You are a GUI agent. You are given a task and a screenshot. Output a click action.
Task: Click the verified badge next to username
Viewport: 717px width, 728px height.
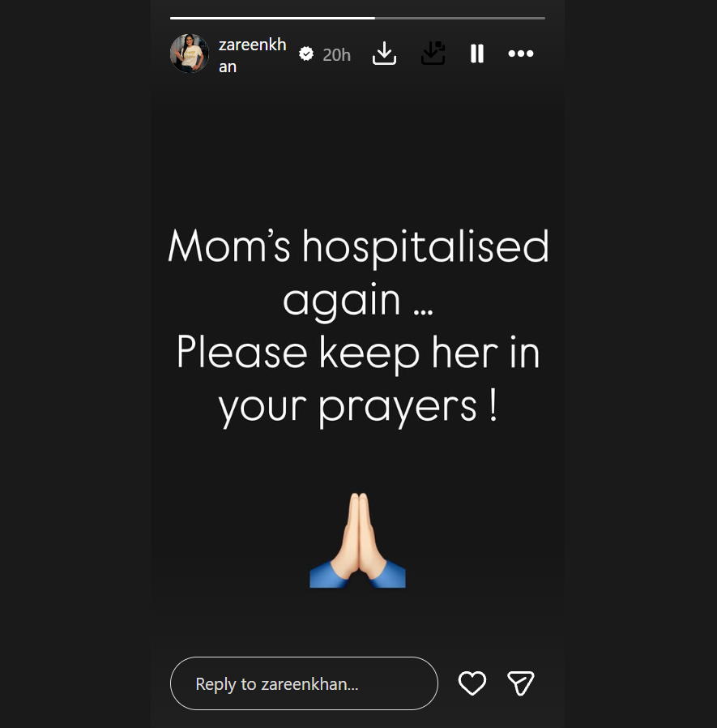[x=306, y=54]
